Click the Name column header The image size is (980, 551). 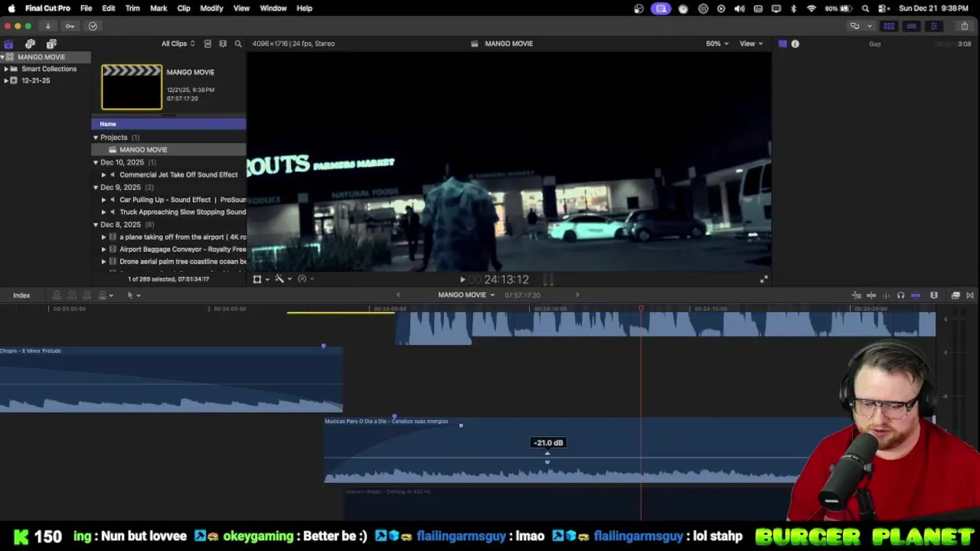point(168,124)
